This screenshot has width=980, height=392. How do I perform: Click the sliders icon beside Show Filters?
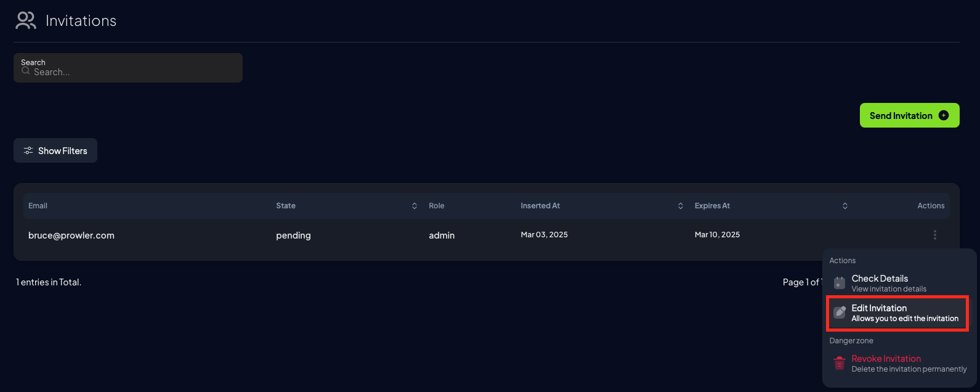pyautogui.click(x=28, y=150)
